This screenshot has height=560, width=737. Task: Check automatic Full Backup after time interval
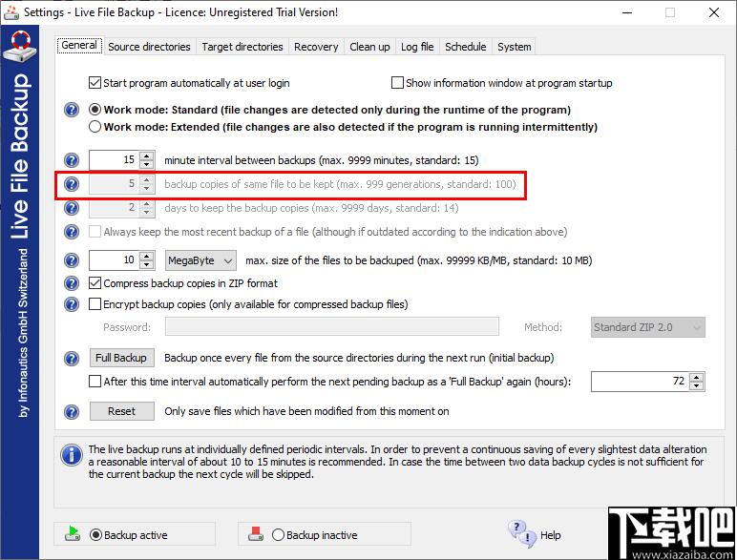(x=95, y=382)
